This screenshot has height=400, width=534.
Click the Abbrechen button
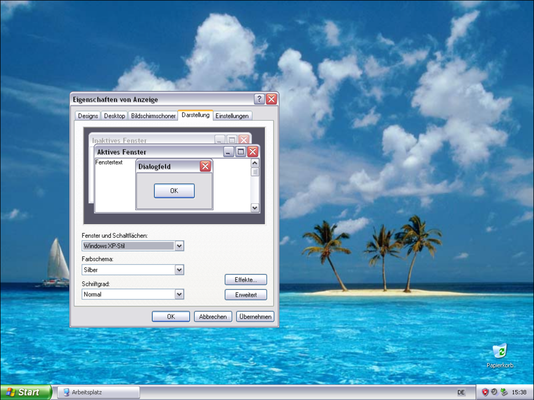[x=213, y=316]
